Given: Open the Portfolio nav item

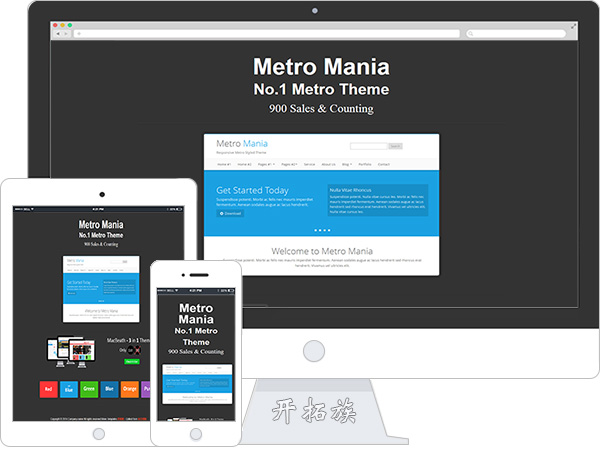Looking at the screenshot, I should click(x=365, y=164).
